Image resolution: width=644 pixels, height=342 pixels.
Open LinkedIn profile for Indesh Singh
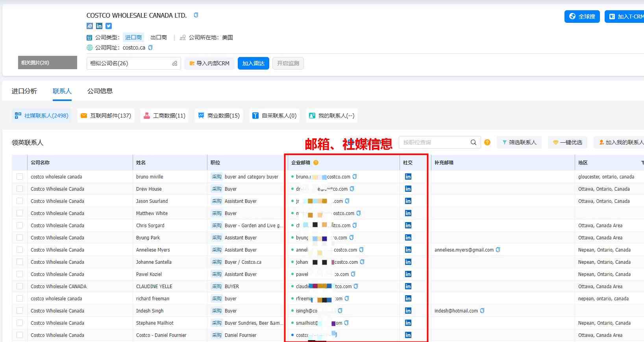(408, 311)
